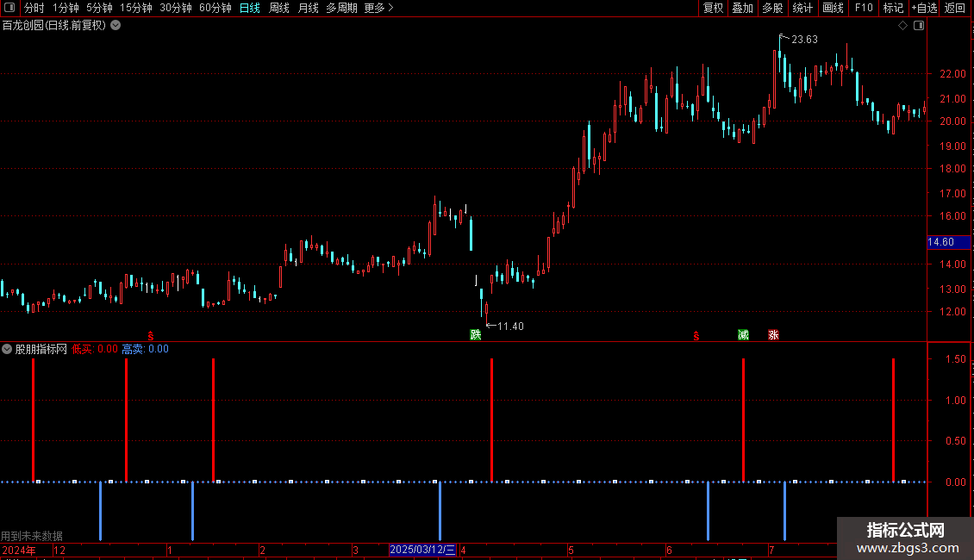This screenshot has width=974, height=560.
Task: Select the 60分钟 period tab
Action: click(x=215, y=8)
